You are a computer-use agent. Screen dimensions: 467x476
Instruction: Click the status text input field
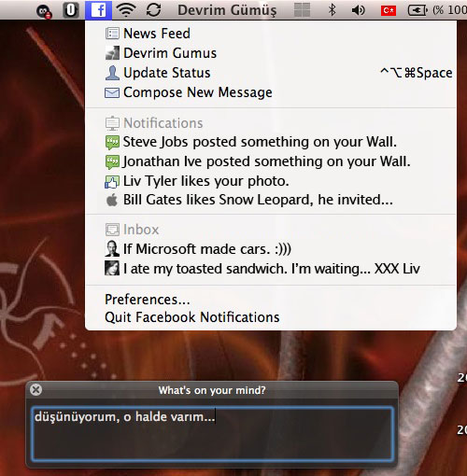click(x=212, y=434)
